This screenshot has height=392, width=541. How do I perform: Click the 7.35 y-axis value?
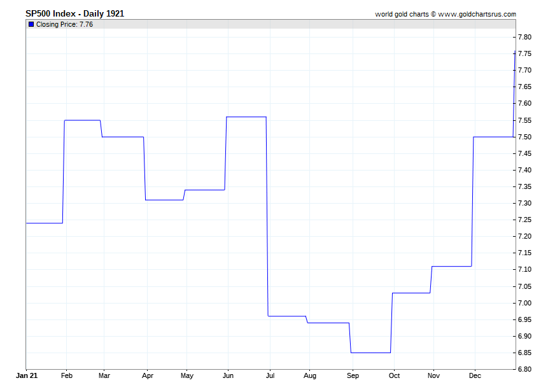coord(525,186)
